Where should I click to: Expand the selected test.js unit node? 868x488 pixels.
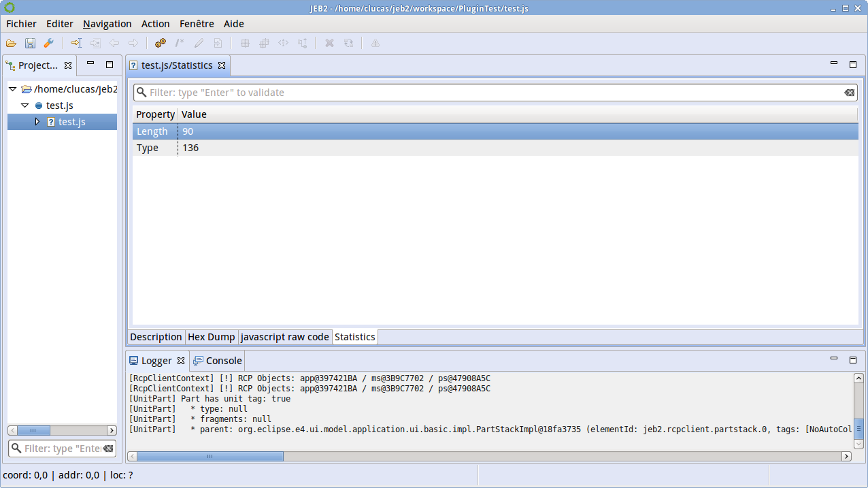(37, 122)
